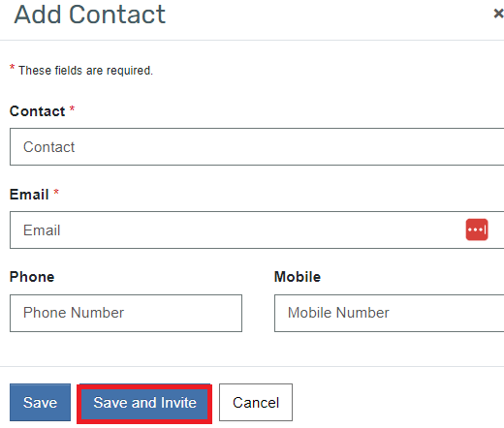
Task: Open the password manager icon in Email field
Action: point(477,229)
